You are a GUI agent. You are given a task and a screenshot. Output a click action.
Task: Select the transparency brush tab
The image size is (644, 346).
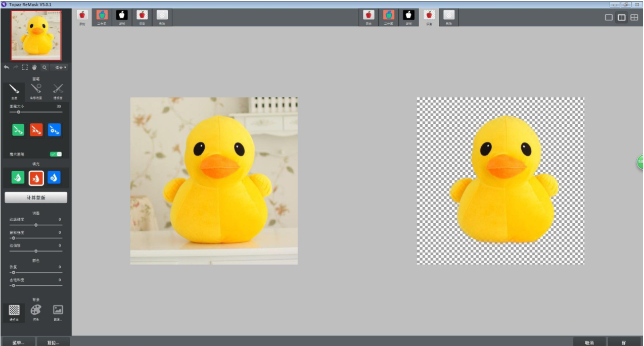pos(58,91)
